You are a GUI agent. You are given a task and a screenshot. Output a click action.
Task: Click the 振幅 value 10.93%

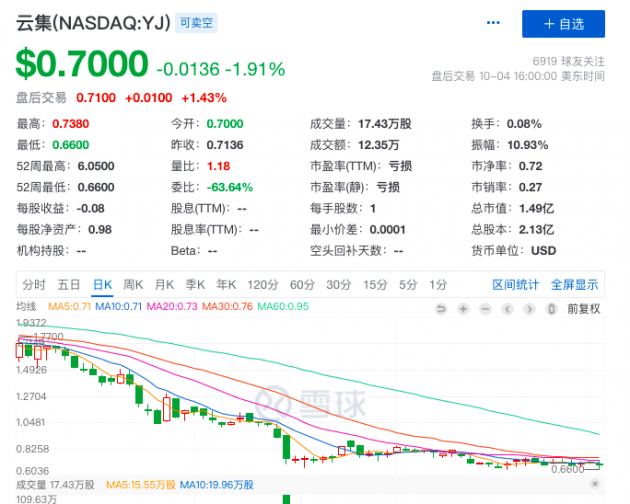pyautogui.click(x=528, y=145)
